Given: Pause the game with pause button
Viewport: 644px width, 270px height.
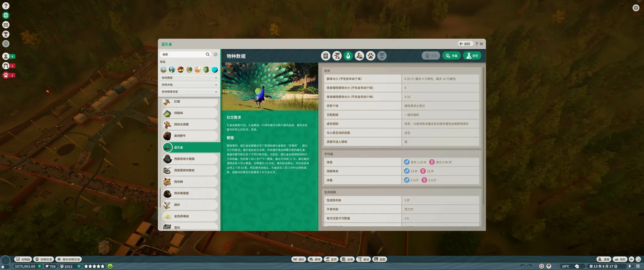Looking at the screenshot, I should click(x=638, y=266).
